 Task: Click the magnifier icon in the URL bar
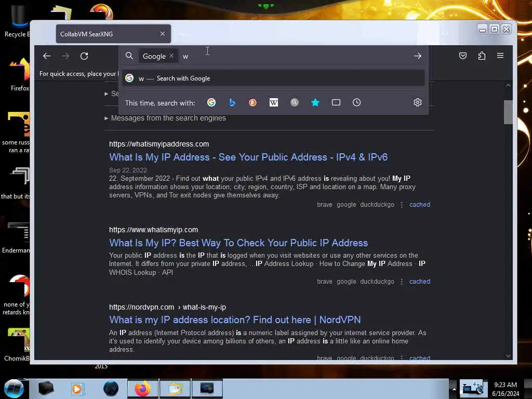coord(129,56)
